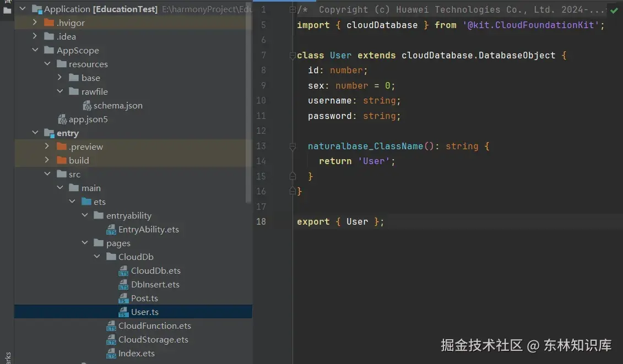
Task: Fold the naturalbase_ClassName method at line 13
Action: 292,146
